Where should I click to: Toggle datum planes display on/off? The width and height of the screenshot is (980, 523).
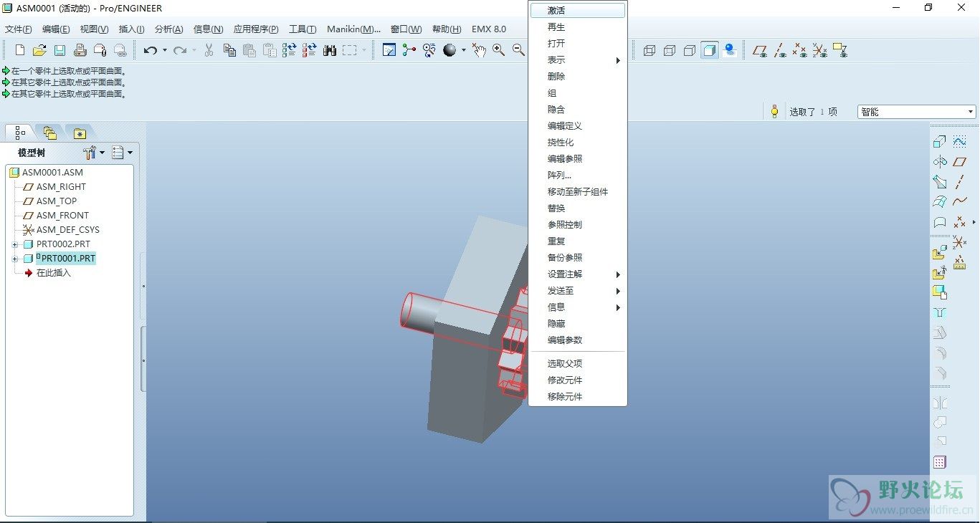pyautogui.click(x=760, y=50)
